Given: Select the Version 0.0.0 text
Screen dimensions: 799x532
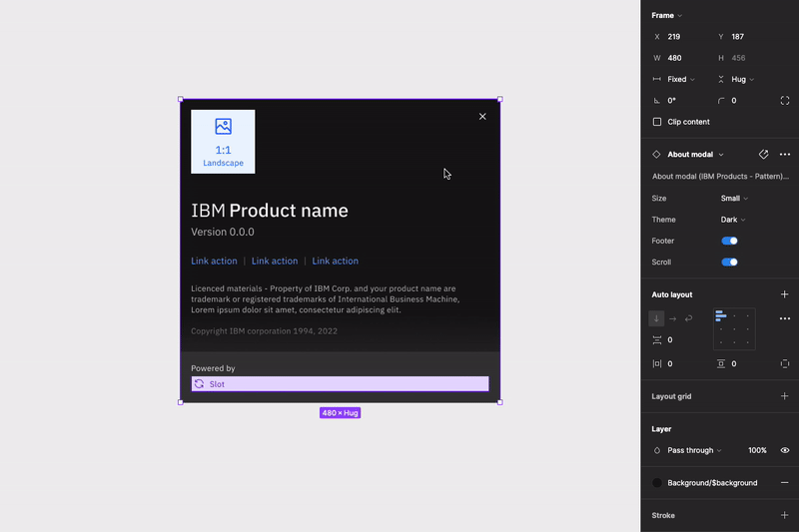Looking at the screenshot, I should pos(223,233).
